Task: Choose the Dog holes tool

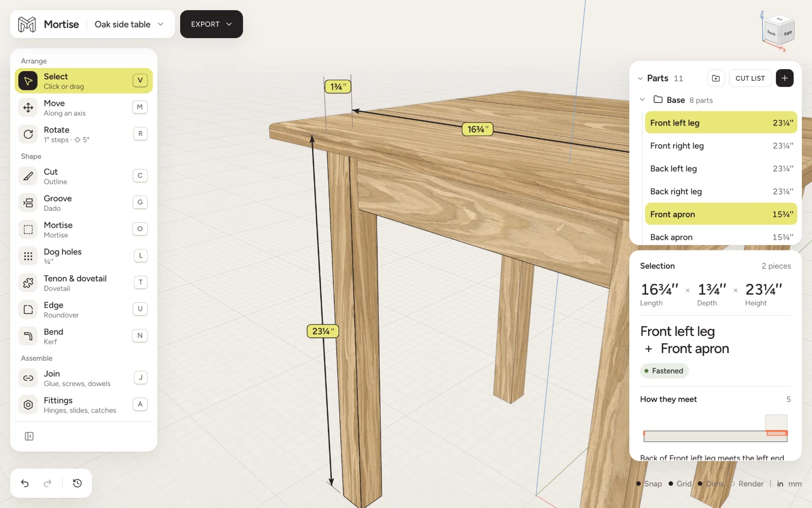Action: click(x=84, y=256)
